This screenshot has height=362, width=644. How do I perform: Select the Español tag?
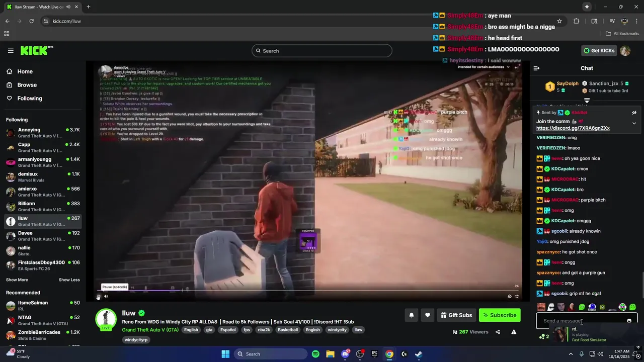click(x=228, y=330)
